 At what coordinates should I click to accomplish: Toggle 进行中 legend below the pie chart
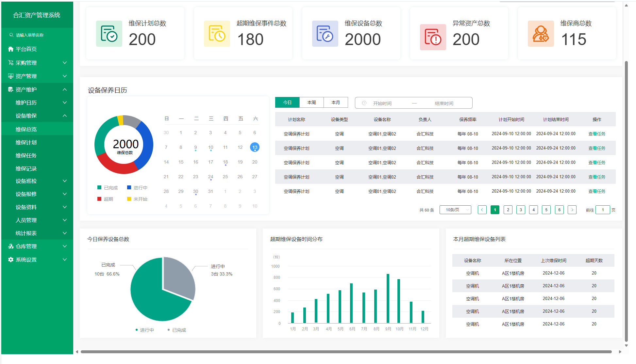tap(144, 330)
